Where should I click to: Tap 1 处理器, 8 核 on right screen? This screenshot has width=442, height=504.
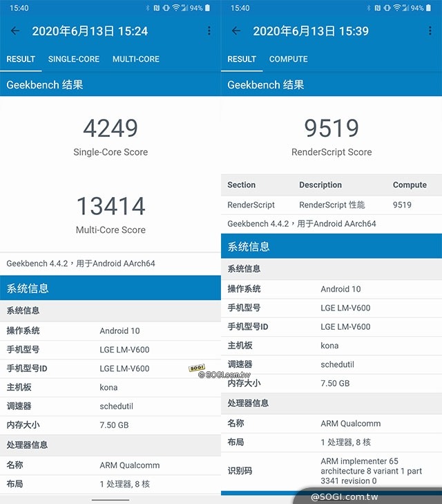[x=346, y=442]
